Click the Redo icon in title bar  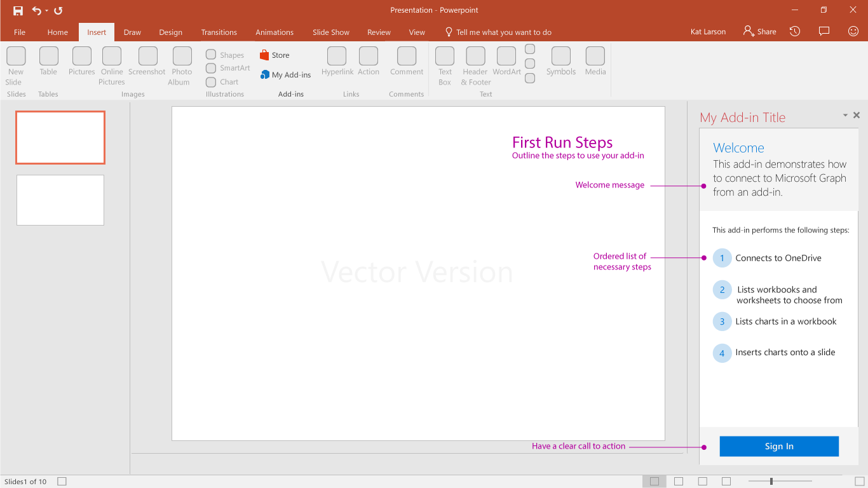pyautogui.click(x=58, y=10)
